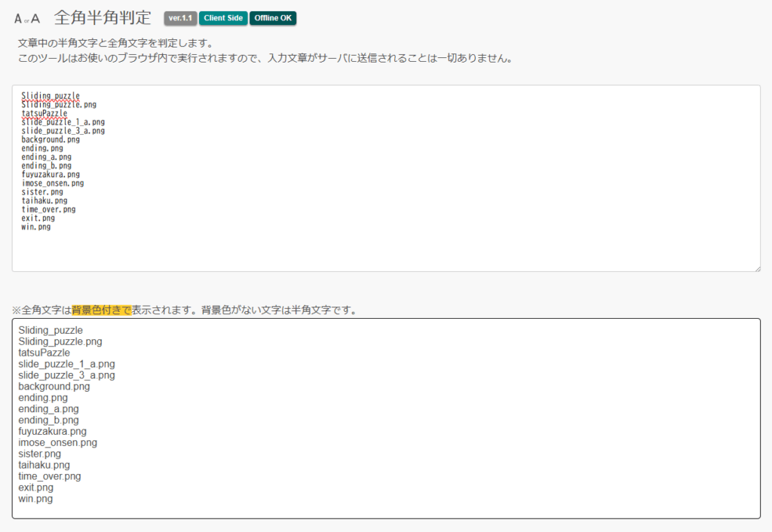The width and height of the screenshot is (772, 532).
Task: Click the highlighted '背景色付きで' sample text
Action: [x=102, y=310]
